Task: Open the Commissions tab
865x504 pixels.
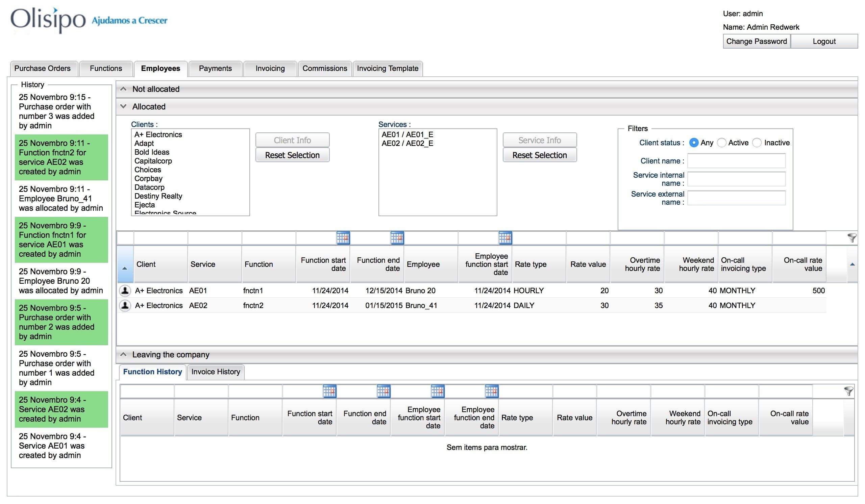Action: click(x=325, y=69)
